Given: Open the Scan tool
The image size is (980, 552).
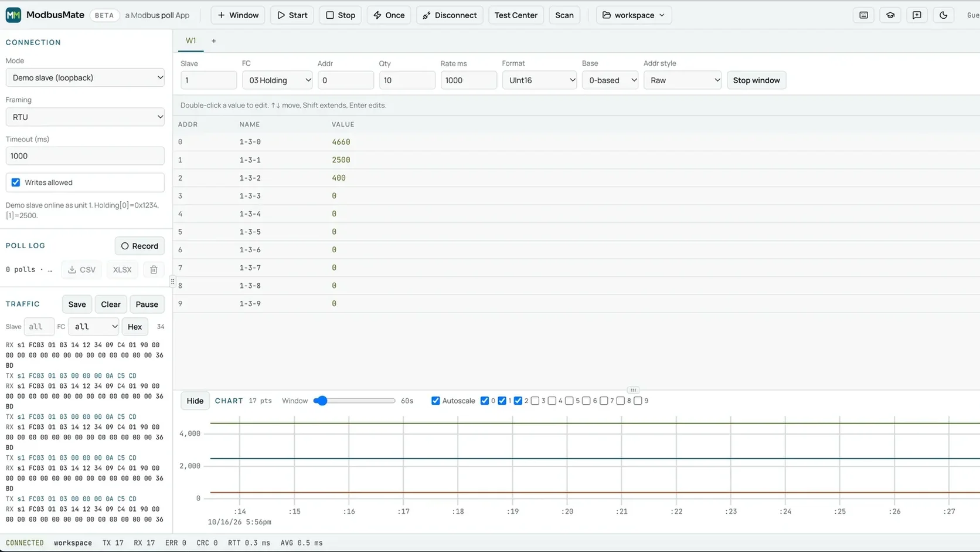Looking at the screenshot, I should (x=564, y=15).
